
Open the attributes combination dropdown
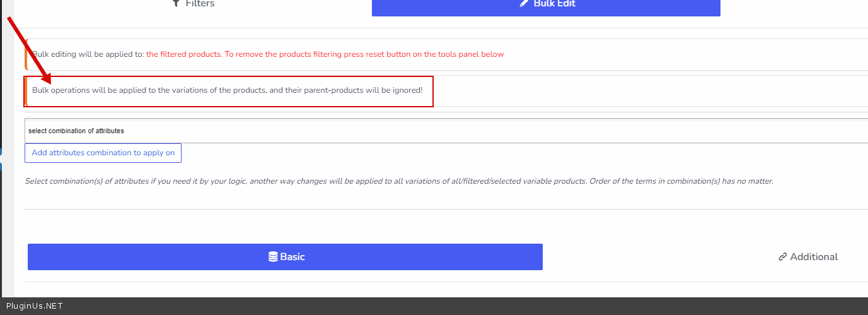[441, 131]
